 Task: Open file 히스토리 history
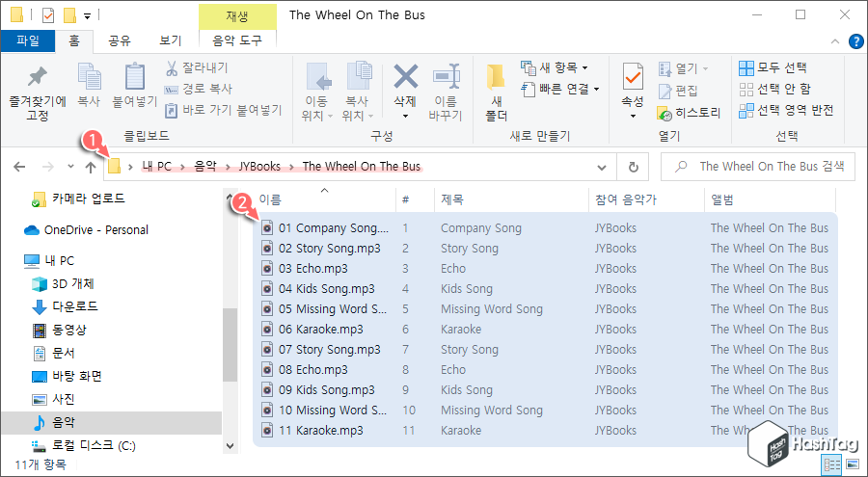[x=690, y=113]
